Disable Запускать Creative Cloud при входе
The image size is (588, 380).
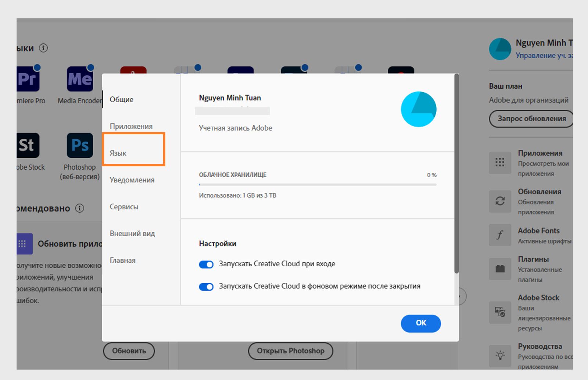pyautogui.click(x=206, y=264)
